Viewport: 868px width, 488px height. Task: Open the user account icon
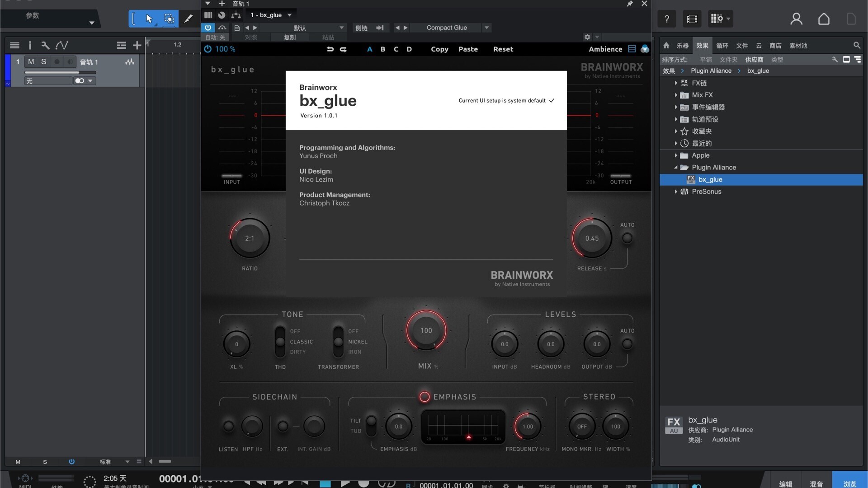[x=797, y=19]
